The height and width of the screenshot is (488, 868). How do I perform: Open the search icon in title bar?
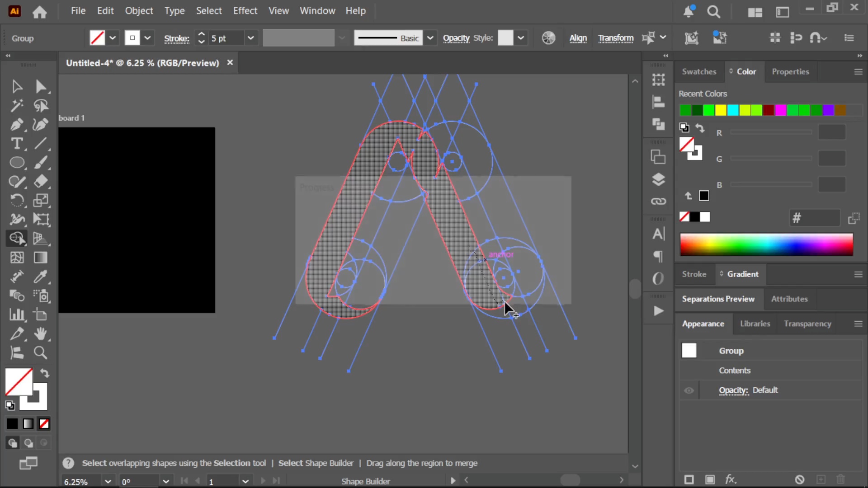coord(714,12)
